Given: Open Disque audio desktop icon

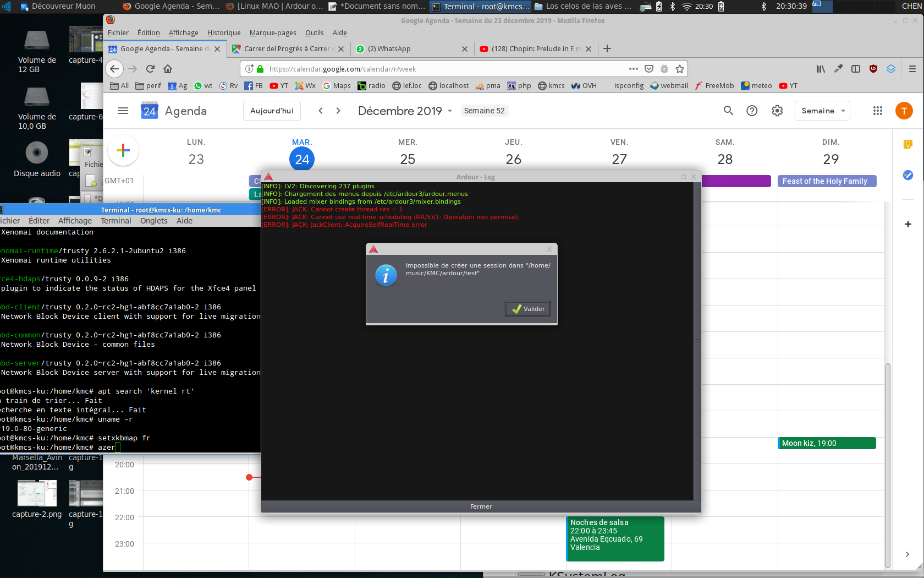Looking at the screenshot, I should click(37, 160).
